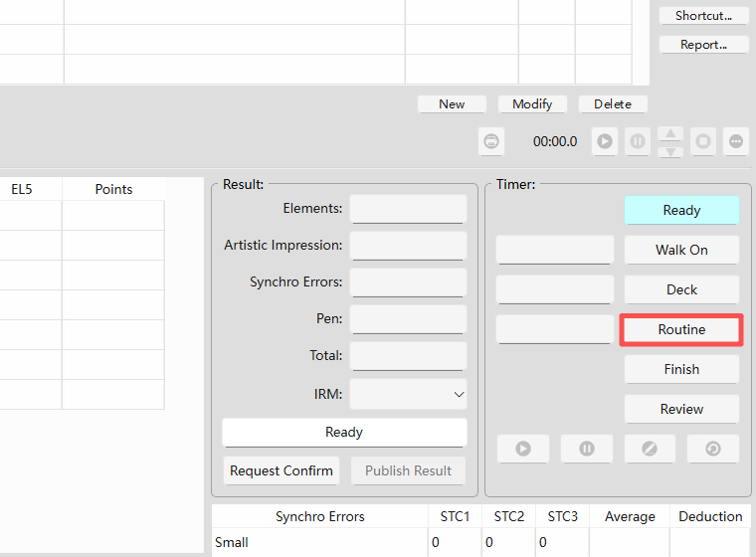Click the Elements result field

(409, 209)
